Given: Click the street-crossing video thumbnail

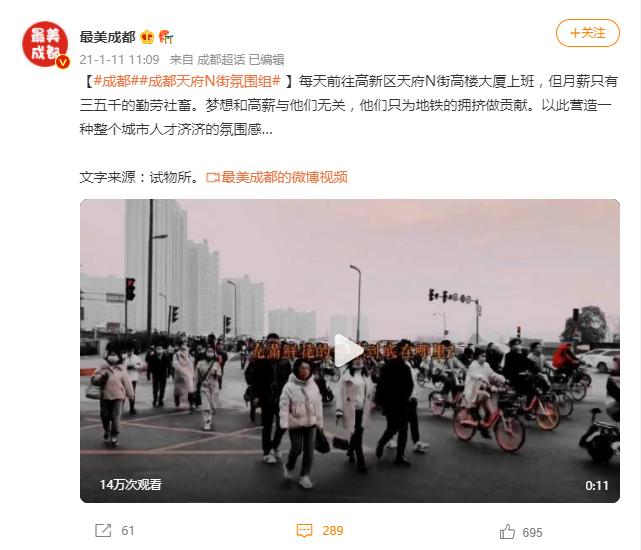Looking at the screenshot, I should pos(350,351).
